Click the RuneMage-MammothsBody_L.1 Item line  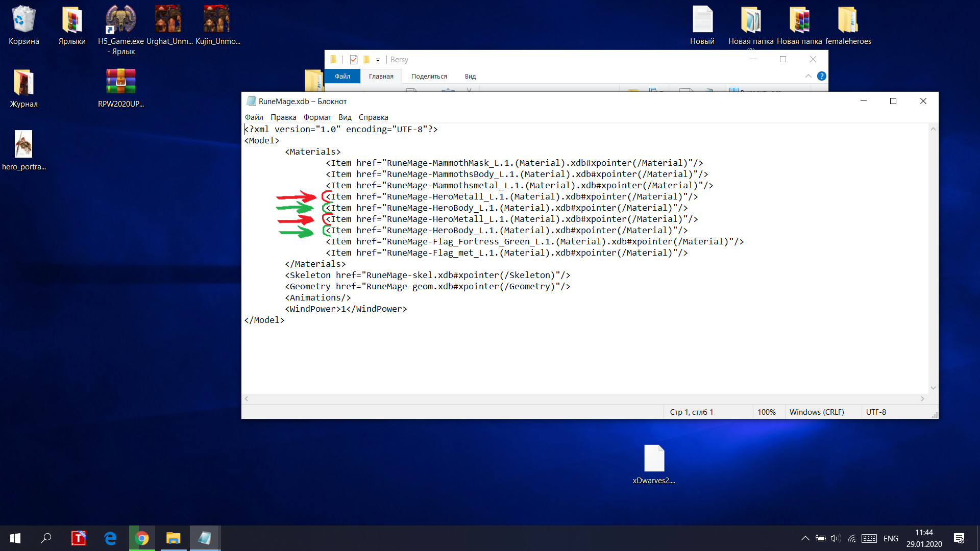tap(517, 174)
